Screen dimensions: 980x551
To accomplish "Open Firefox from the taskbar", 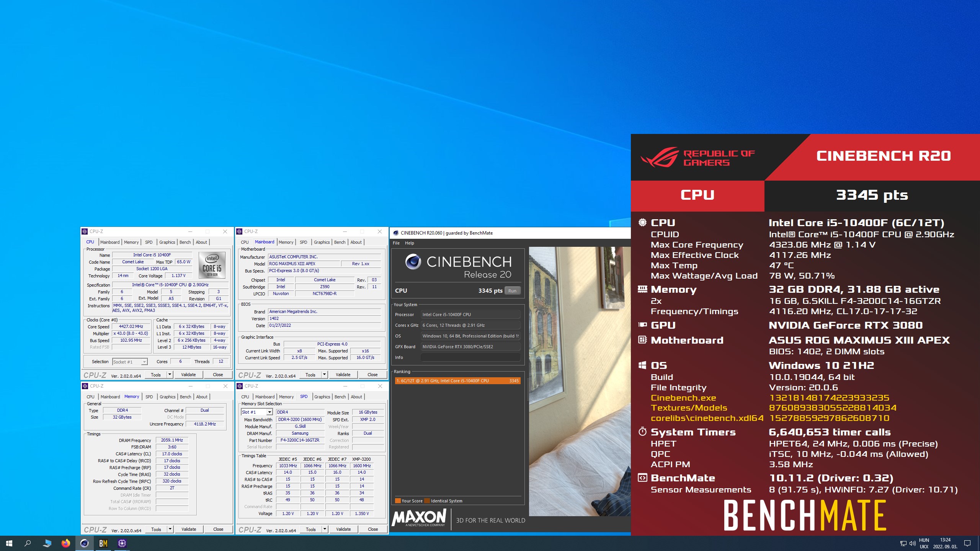I will pyautogui.click(x=66, y=543).
